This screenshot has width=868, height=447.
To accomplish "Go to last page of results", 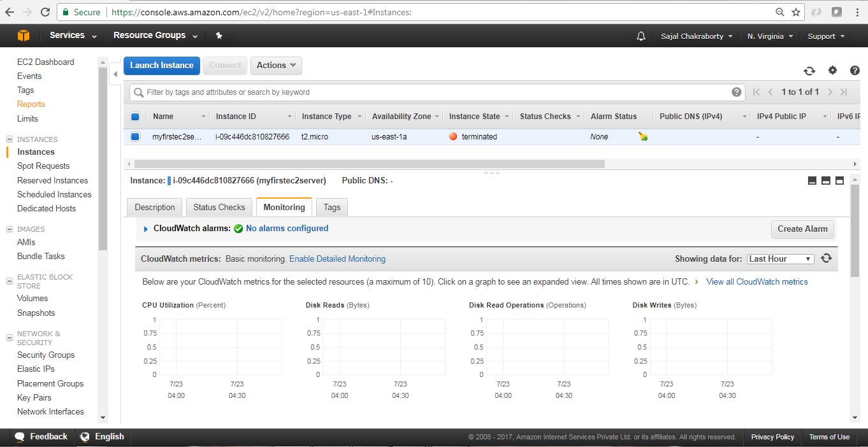I will pyautogui.click(x=844, y=92).
